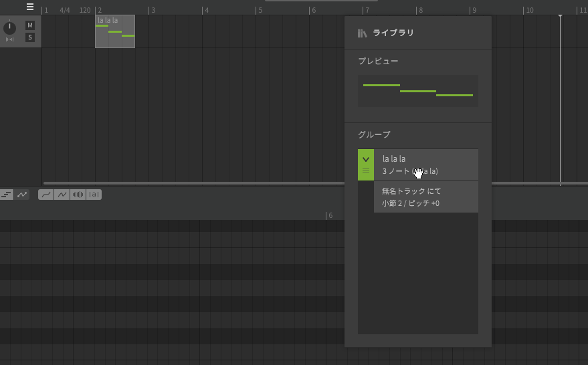Viewport: 588px width, 365px height.
Task: Toggle the pitch deviation line display icon
Action: (62, 195)
